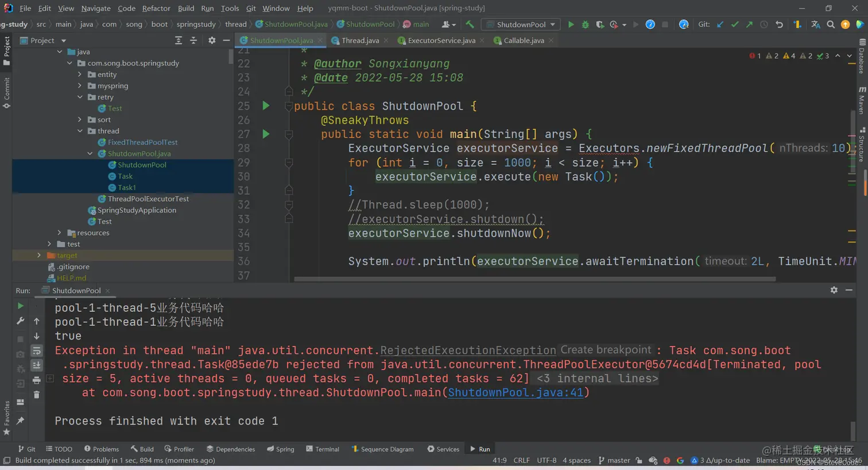Expand the sort package
868x470 pixels.
pyautogui.click(x=80, y=120)
